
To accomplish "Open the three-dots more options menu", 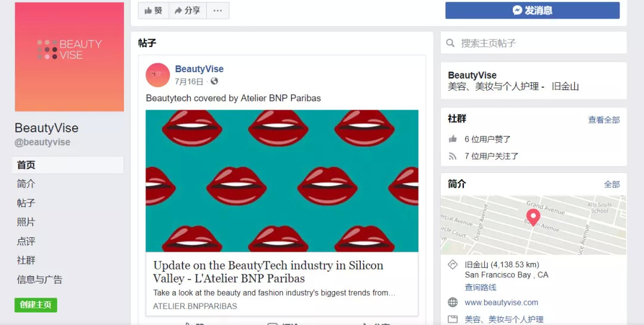I will coord(218,11).
